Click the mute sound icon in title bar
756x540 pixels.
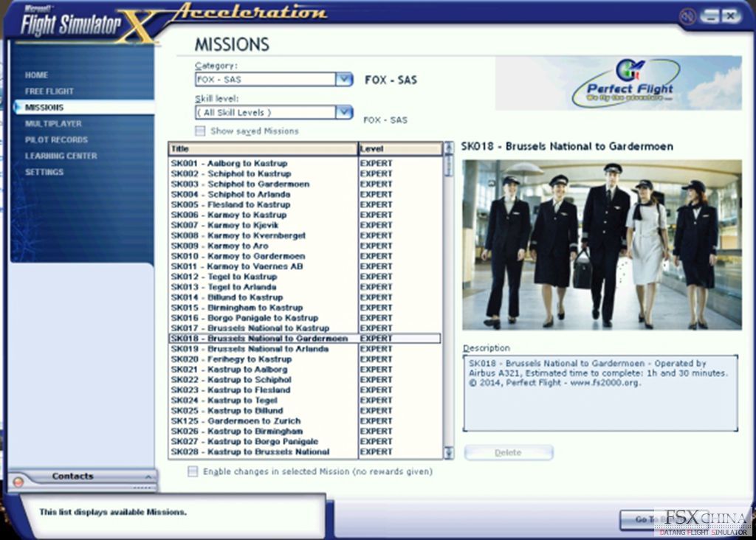687,16
